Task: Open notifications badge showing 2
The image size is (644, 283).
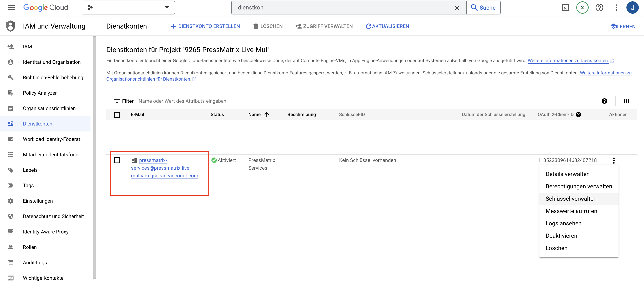Action: coord(582,8)
